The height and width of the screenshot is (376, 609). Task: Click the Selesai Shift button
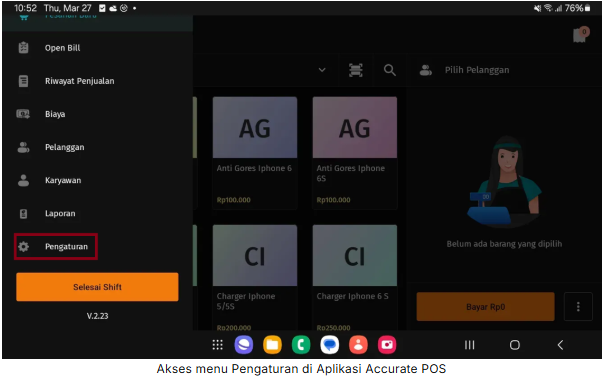(97, 287)
